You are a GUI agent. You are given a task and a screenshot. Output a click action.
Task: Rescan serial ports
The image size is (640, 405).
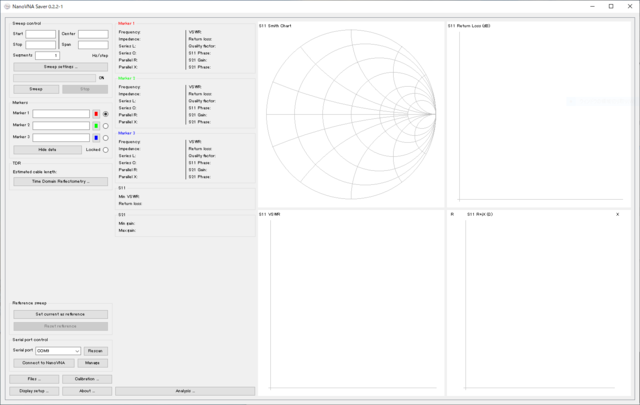pyautogui.click(x=96, y=351)
